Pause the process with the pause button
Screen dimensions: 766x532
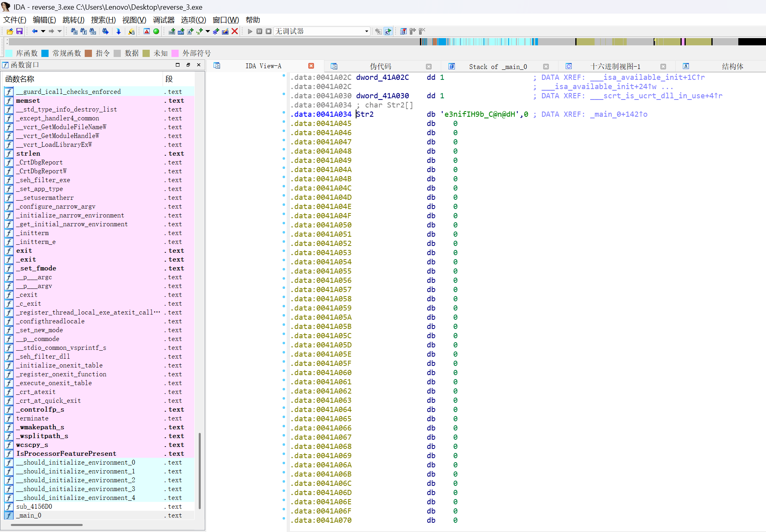point(259,31)
